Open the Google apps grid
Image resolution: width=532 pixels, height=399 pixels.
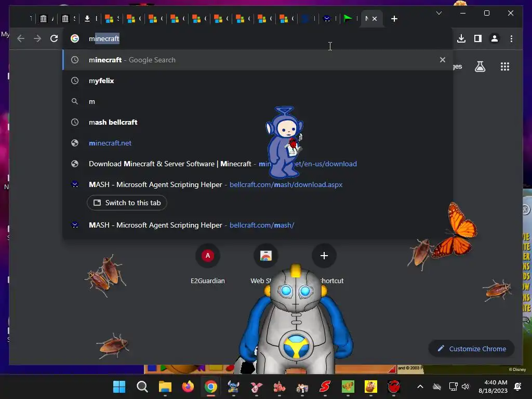[x=505, y=66]
